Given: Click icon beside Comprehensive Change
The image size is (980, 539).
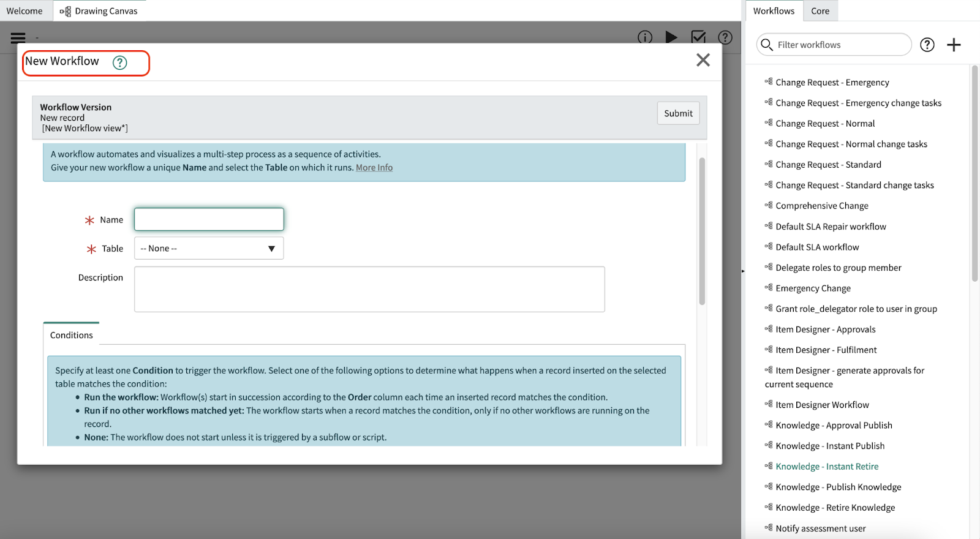Looking at the screenshot, I should click(x=769, y=205).
